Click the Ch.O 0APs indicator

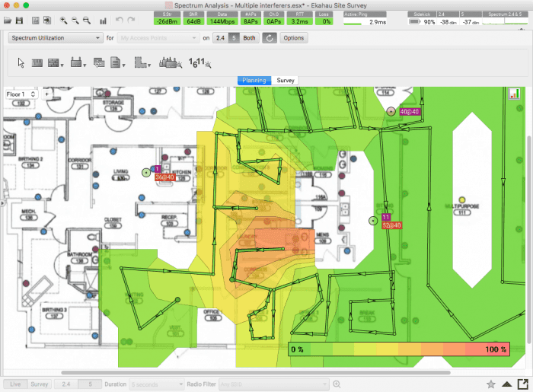click(x=273, y=18)
